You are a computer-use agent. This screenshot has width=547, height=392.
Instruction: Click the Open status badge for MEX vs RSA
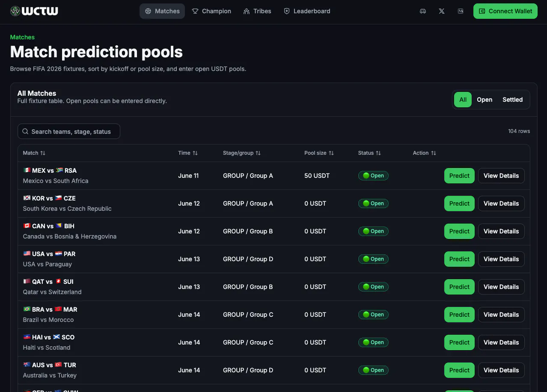[373, 176]
